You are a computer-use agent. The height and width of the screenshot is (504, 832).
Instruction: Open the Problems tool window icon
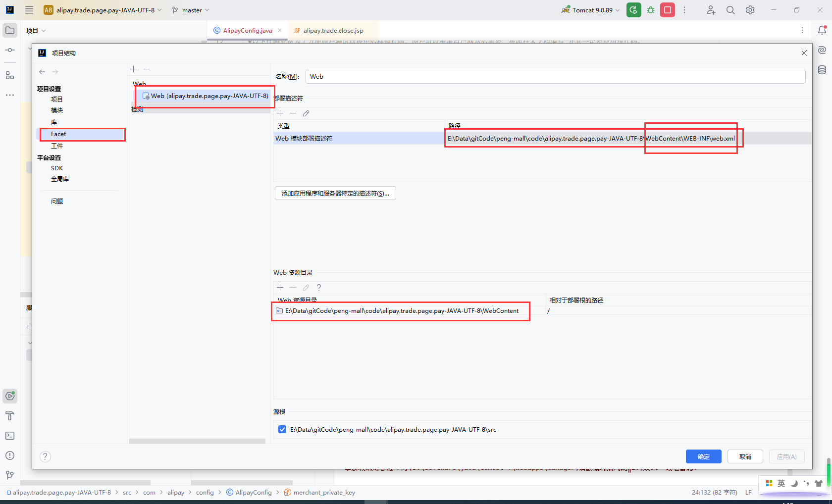10,455
